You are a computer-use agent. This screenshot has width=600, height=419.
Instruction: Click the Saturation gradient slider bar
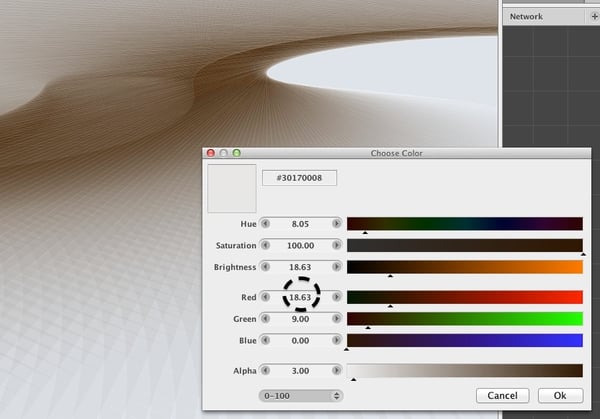tap(465, 245)
